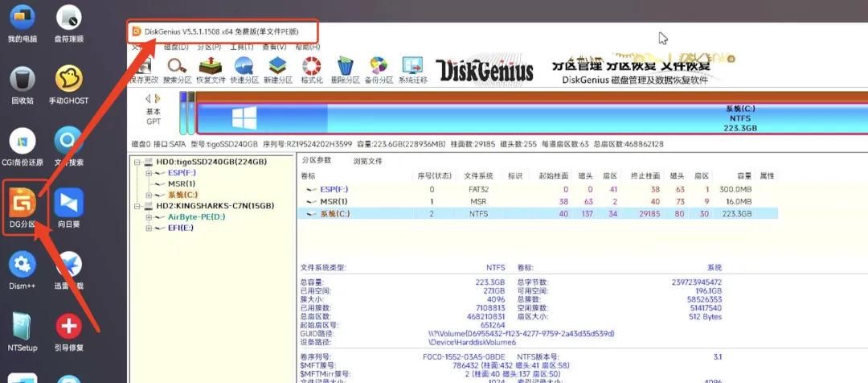
Task: Select HD0:tigoSSD240GB(224GB) in the disk tree
Action: click(212, 162)
